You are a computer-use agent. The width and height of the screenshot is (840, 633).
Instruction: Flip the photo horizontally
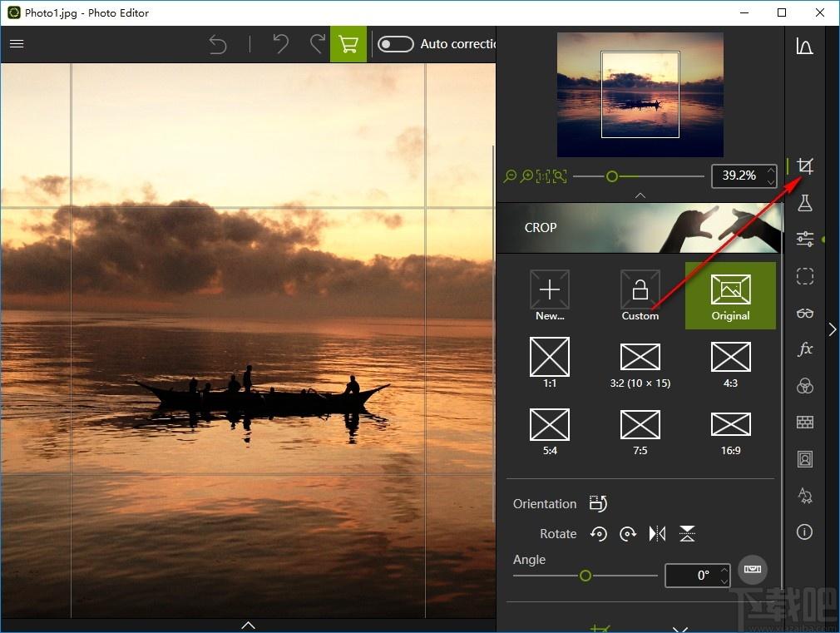click(657, 534)
